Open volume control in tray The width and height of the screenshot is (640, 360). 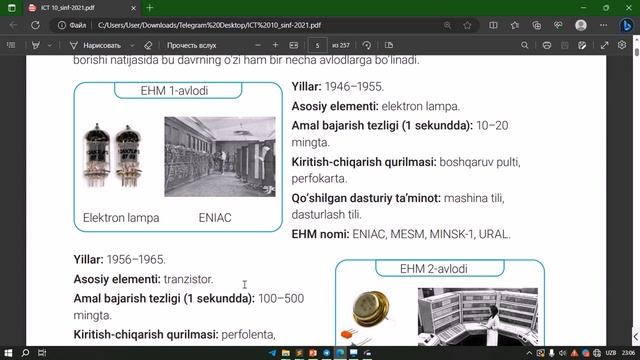click(562, 353)
